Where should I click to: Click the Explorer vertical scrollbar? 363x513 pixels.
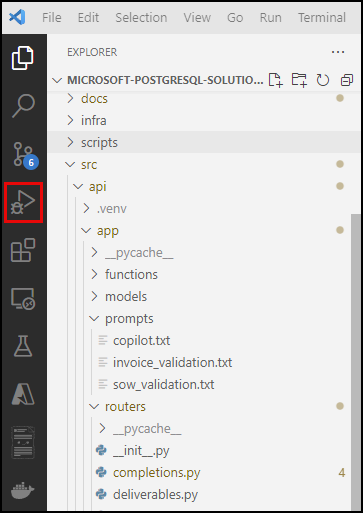click(356, 362)
